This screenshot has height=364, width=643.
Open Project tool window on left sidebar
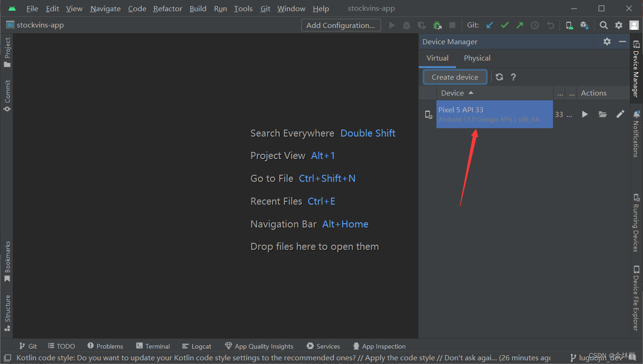pos(7,53)
